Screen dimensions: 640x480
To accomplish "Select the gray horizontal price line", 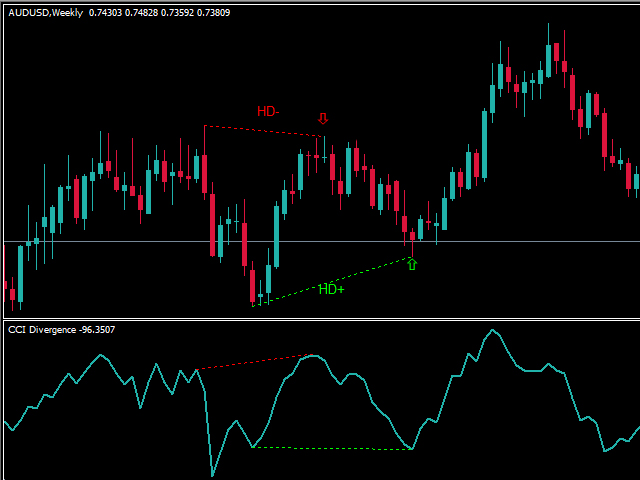I will (322, 242).
